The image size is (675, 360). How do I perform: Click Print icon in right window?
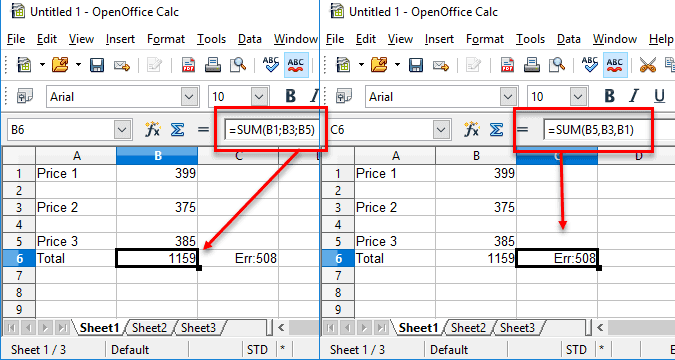(x=532, y=65)
